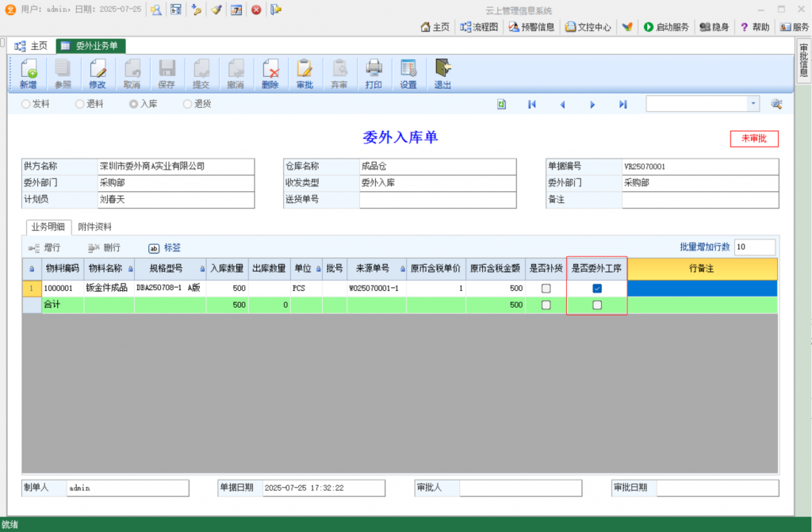Open 流程图 in the top menu

point(479,27)
